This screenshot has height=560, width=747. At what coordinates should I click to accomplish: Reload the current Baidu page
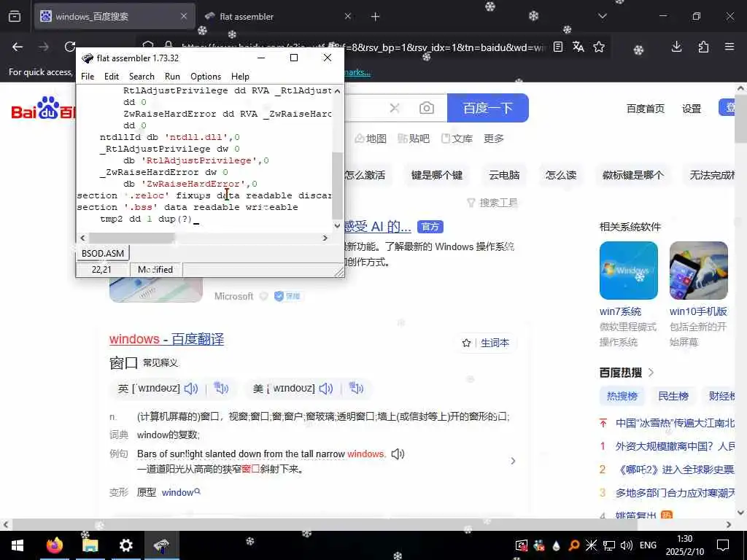(x=69, y=47)
